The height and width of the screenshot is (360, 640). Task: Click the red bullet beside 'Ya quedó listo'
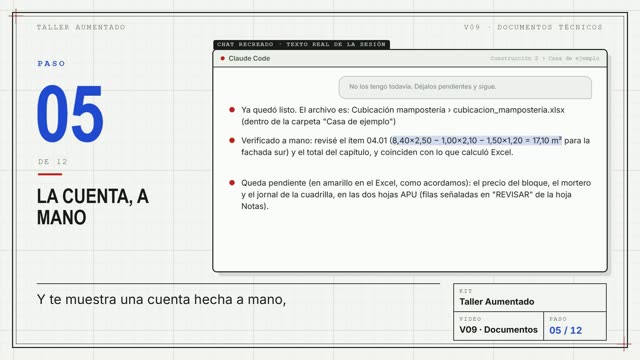[x=232, y=110]
